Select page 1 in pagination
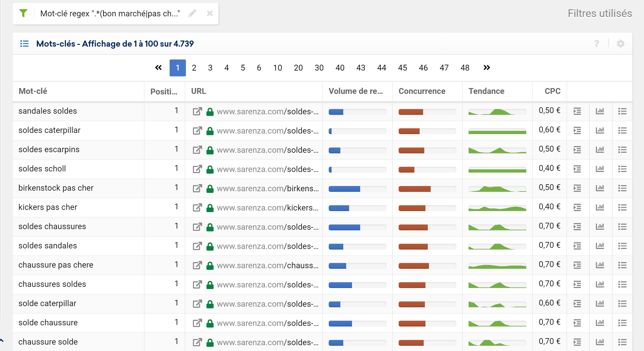 click(178, 68)
